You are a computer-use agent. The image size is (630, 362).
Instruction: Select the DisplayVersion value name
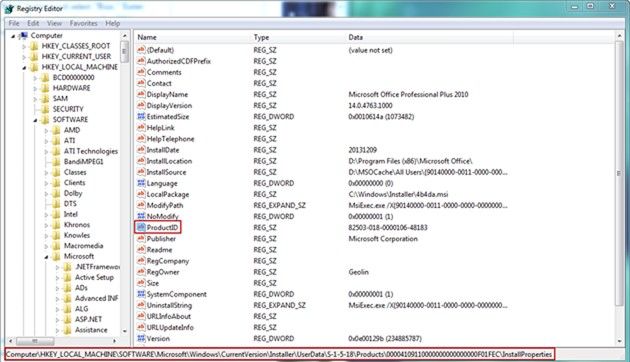(169, 106)
